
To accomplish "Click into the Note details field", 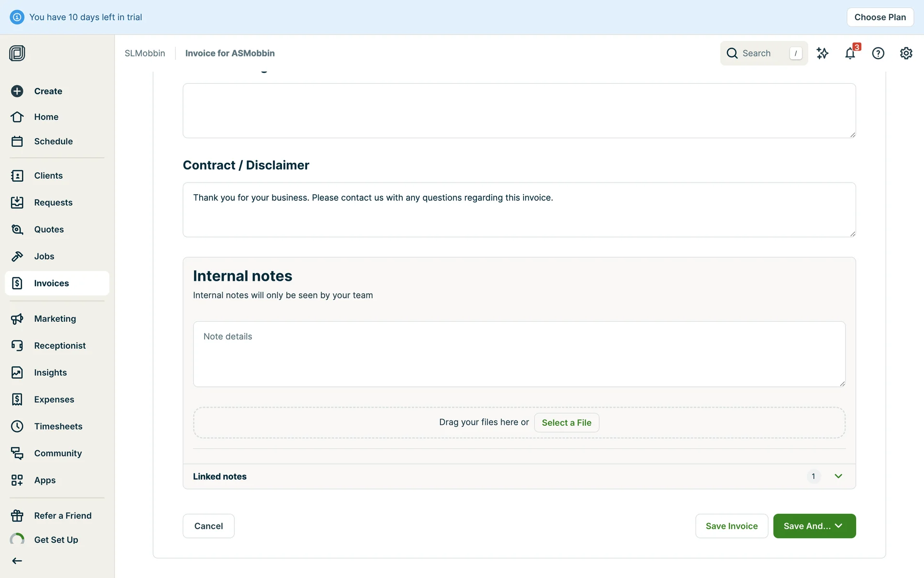I will 519,354.
